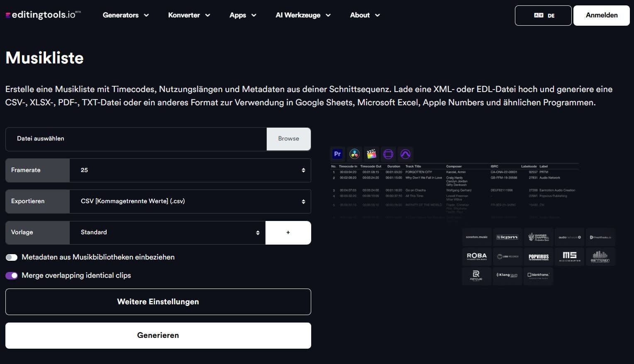634x364 pixels.
Task: Click the Warner Chappell library logo
Action: [x=538, y=237]
